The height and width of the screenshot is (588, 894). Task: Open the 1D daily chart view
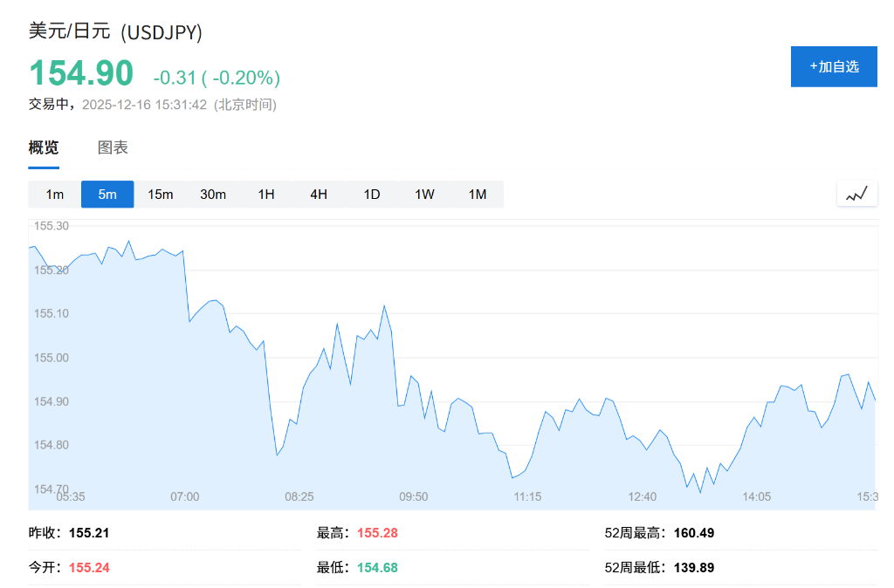pos(371,194)
